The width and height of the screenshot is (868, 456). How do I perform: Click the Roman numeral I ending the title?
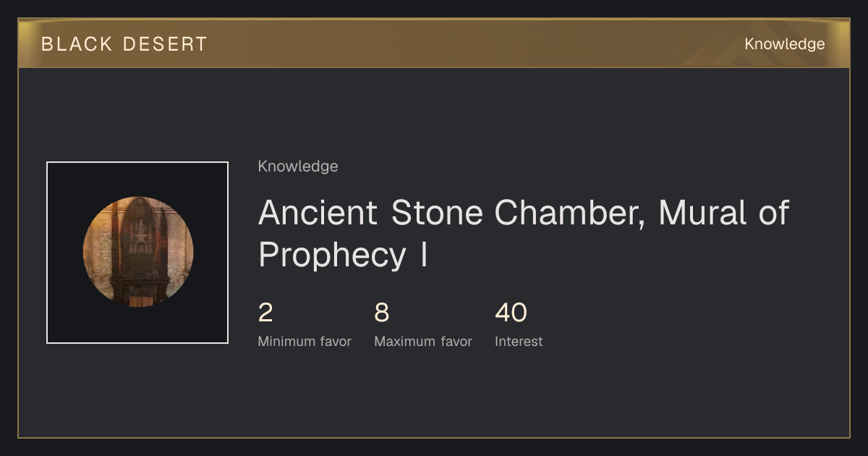tap(424, 255)
